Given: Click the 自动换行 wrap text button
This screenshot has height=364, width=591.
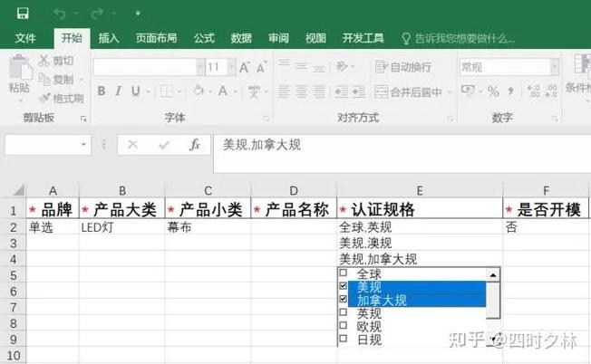Looking at the screenshot, I should [x=403, y=67].
